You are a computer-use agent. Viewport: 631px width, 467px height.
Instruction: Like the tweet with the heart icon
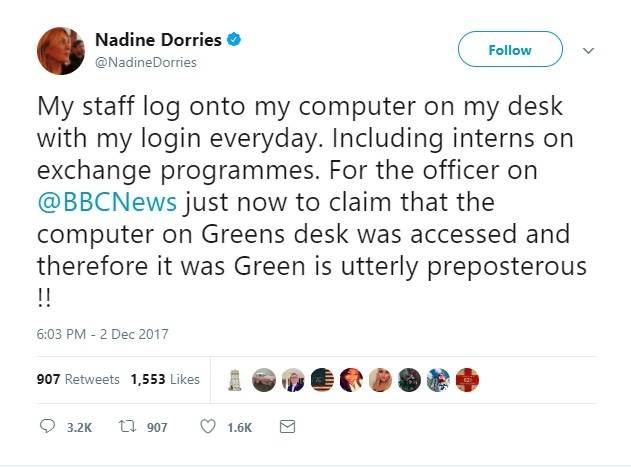208,426
